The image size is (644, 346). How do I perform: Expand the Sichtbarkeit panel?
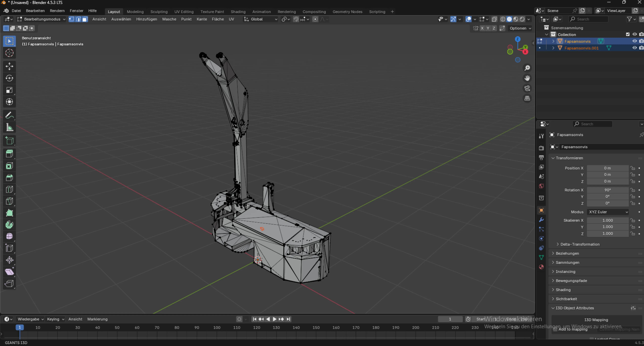click(566, 299)
